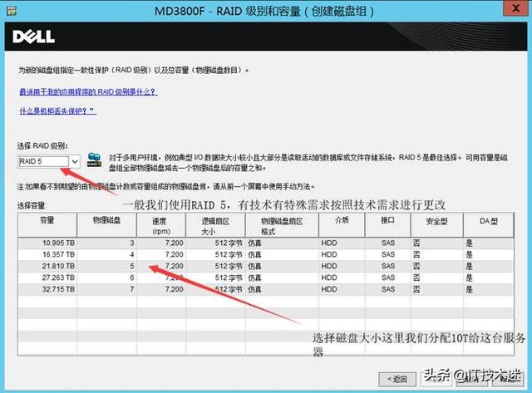The width and height of the screenshot is (532, 393).
Task: Close the MD3800F RAID dialog
Action: click(x=515, y=8)
